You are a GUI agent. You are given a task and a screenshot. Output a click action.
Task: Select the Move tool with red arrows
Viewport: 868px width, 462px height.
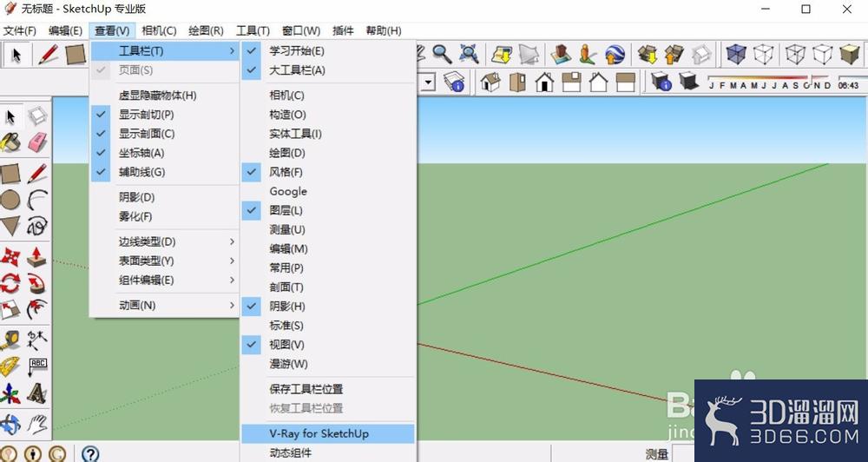click(10, 257)
